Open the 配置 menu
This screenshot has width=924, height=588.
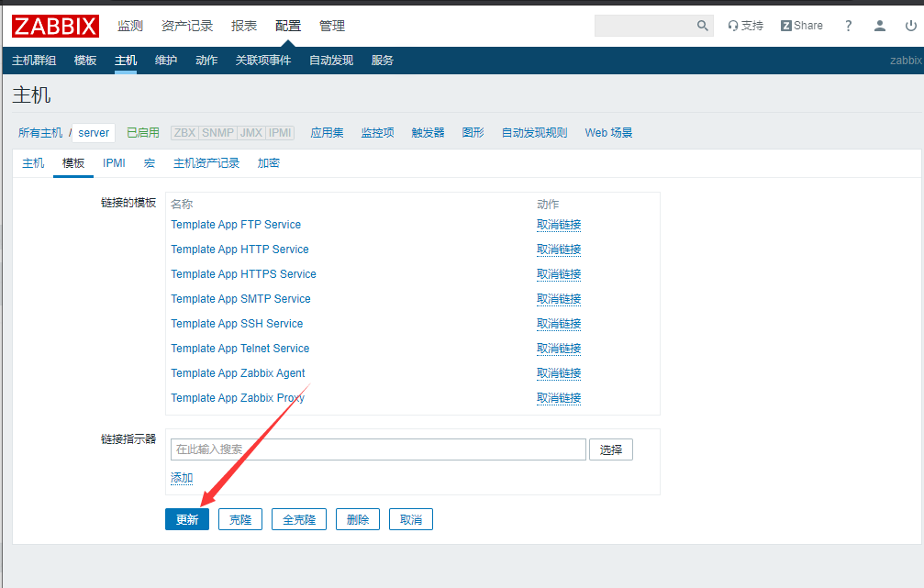click(287, 26)
